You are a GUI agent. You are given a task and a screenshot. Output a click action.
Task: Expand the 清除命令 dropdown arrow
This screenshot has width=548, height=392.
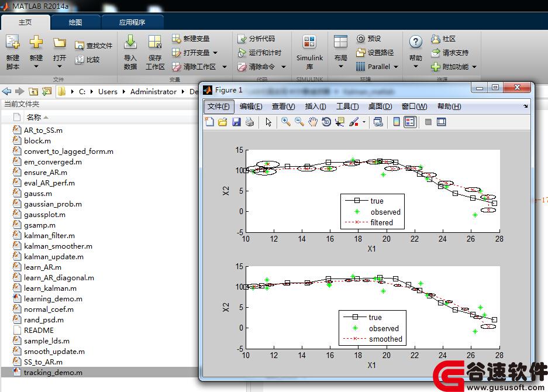tap(284, 67)
